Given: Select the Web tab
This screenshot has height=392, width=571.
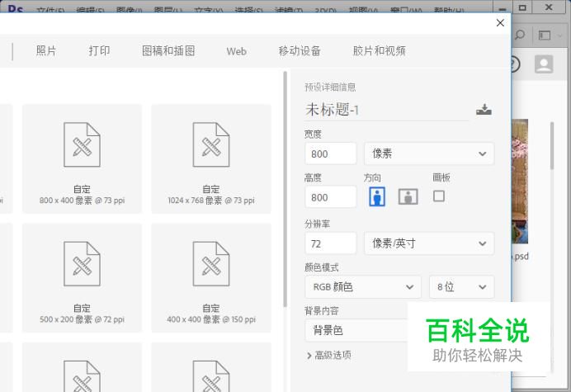Looking at the screenshot, I should [x=236, y=51].
